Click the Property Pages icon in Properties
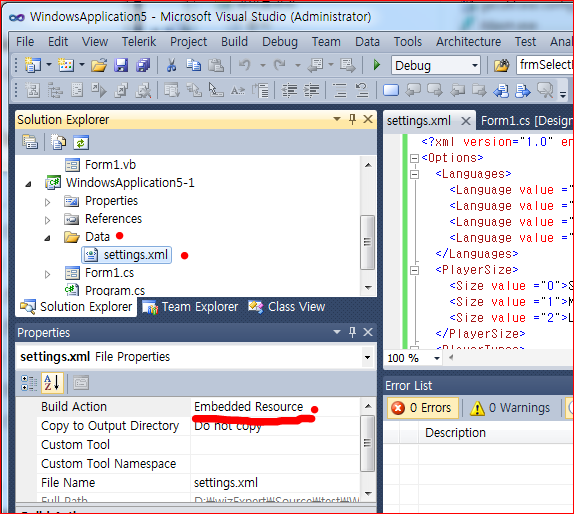The image size is (574, 514). tap(81, 383)
